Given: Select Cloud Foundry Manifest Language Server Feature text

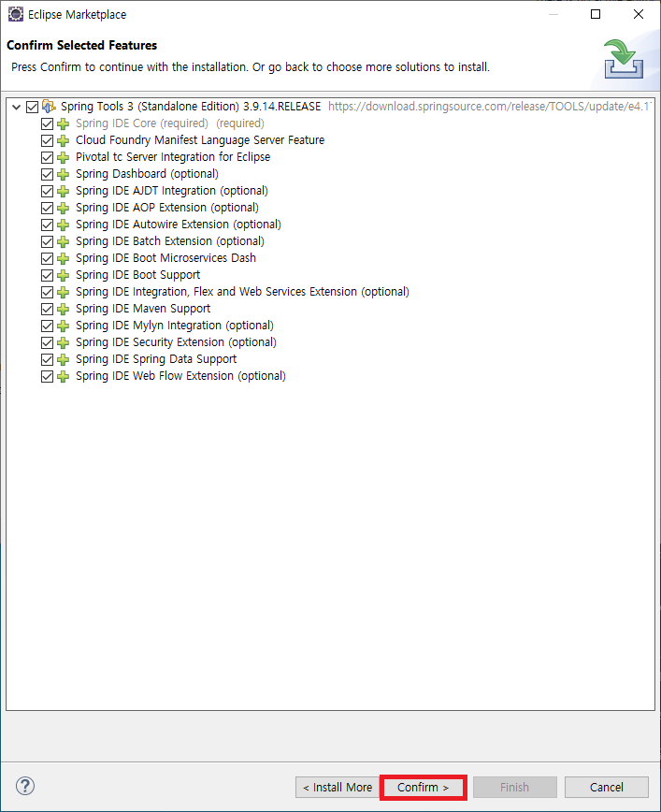Looking at the screenshot, I should 200,140.
